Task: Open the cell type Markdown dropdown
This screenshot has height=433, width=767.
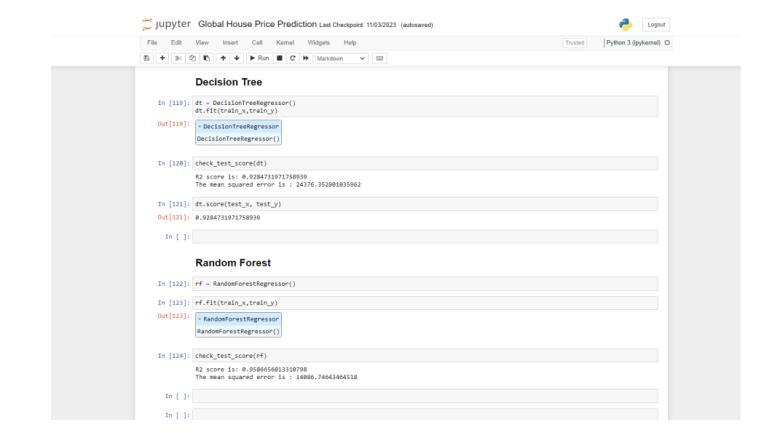Action: point(341,58)
